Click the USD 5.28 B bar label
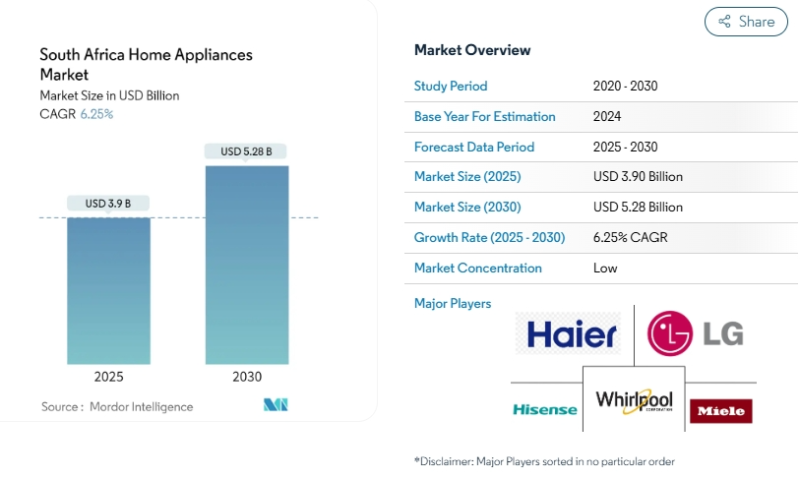Viewport: 800px width, 479px height. pos(247,152)
